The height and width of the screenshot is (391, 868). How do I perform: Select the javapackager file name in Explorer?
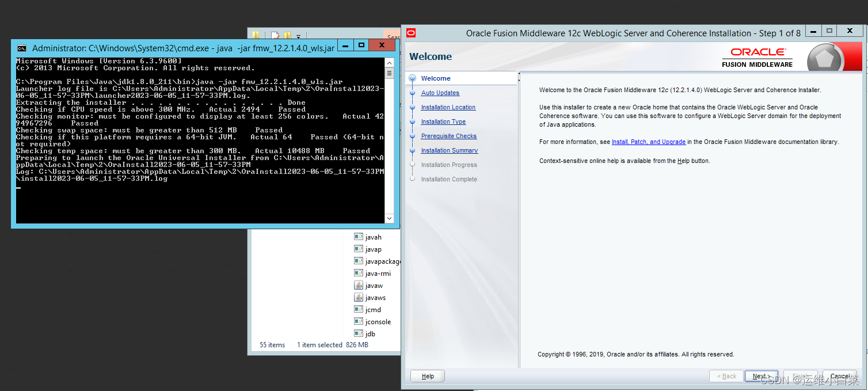click(383, 261)
